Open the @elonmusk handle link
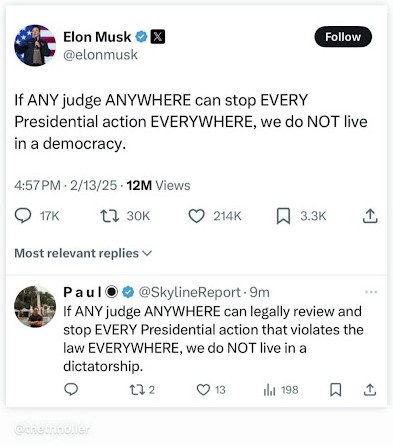Image resolution: width=393 pixels, height=447 pixels. [100, 55]
